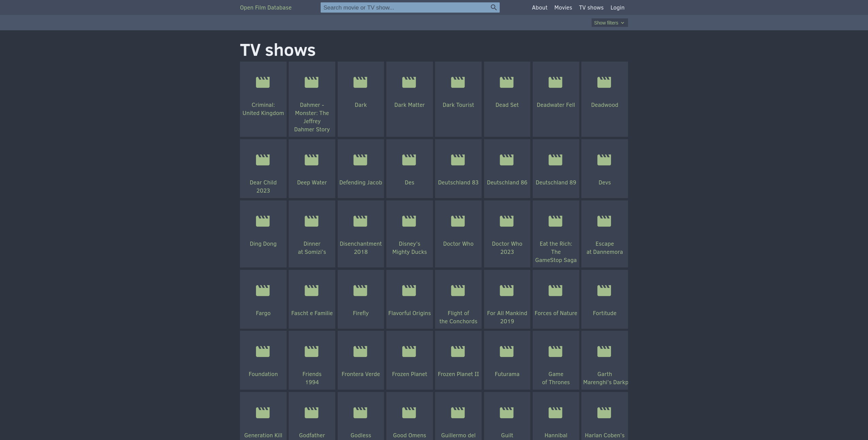Viewport: 868px width, 440px height.
Task: Click the clapperboard icon above Flavorful Origins
Action: click(x=409, y=290)
